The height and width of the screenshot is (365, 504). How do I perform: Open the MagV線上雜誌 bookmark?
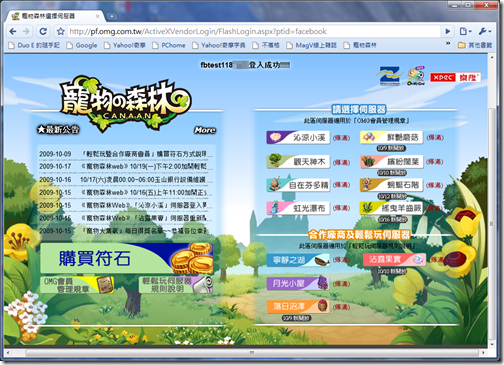312,45
